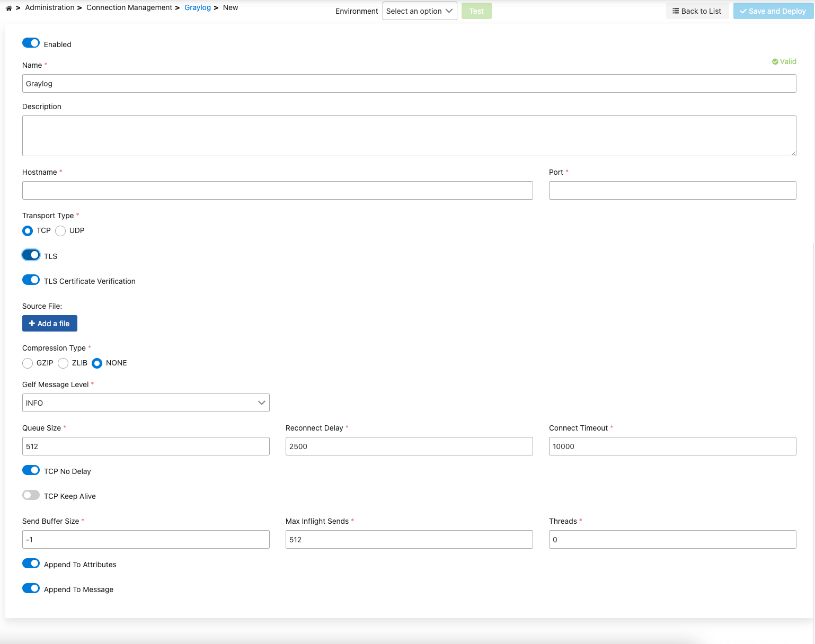Click the home icon in breadcrumb
This screenshot has width=815, height=644.
pyautogui.click(x=9, y=8)
